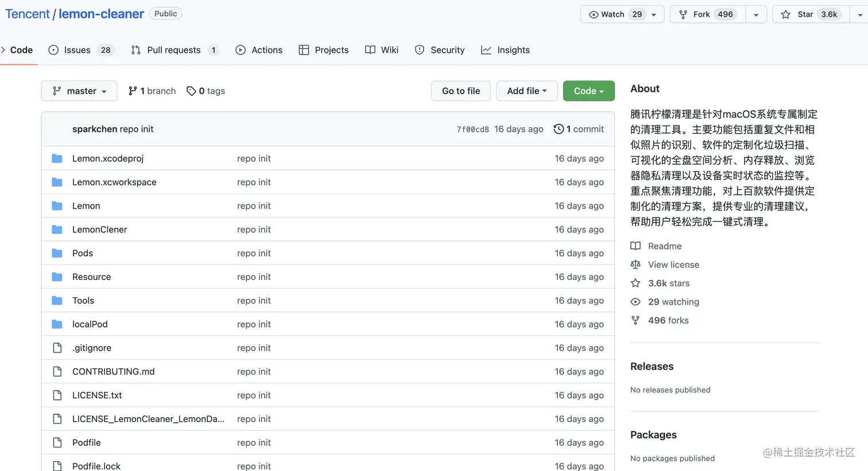The height and width of the screenshot is (471, 868).
Task: Click the folder icon beside Pods
Action: (x=57, y=253)
